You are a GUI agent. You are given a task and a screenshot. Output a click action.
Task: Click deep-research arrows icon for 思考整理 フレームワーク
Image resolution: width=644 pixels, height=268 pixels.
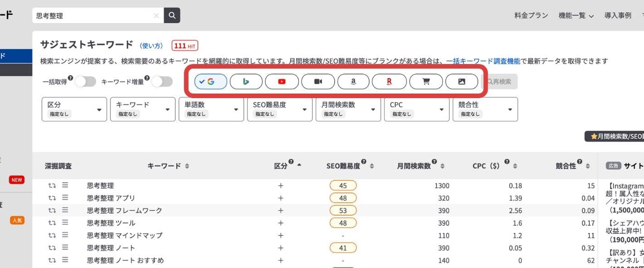click(x=52, y=211)
